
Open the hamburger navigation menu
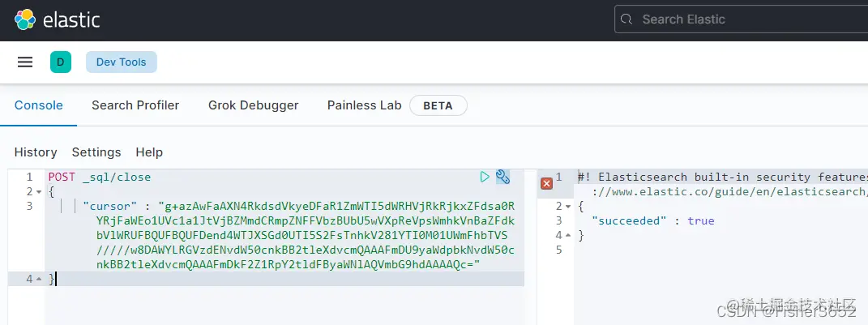click(x=25, y=62)
